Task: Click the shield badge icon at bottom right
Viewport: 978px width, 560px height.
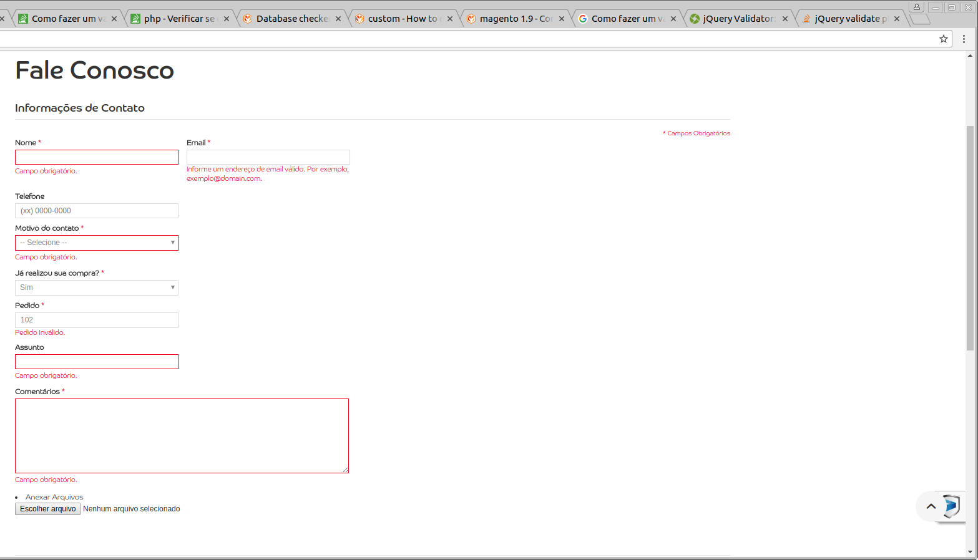Action: (951, 506)
